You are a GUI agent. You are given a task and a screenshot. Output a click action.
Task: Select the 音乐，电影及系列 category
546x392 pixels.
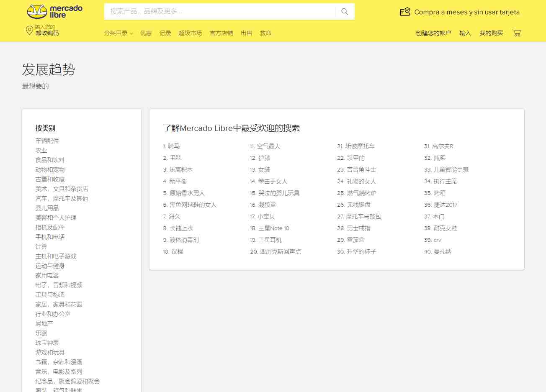[59, 372]
